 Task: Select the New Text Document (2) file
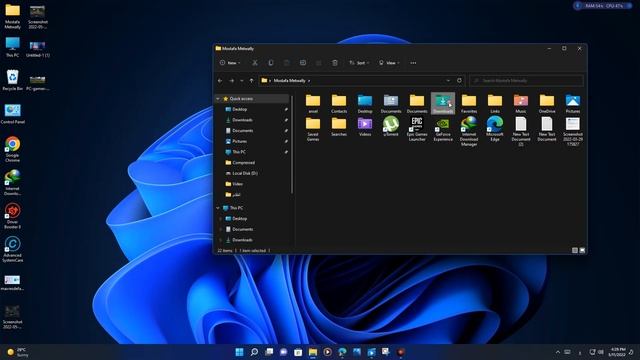[521, 131]
